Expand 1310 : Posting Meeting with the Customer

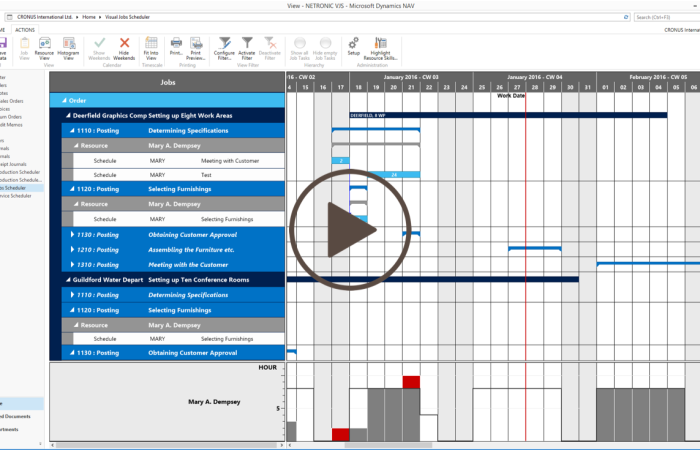[72, 264]
